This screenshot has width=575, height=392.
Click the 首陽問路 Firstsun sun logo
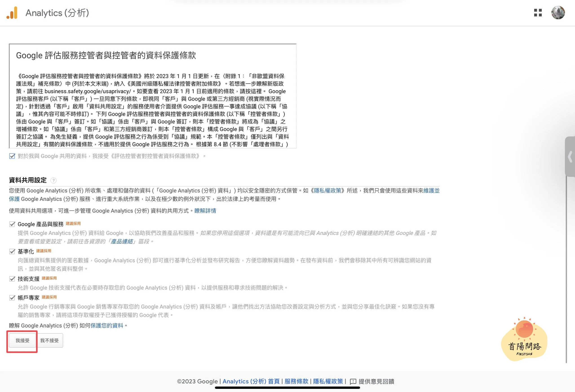coord(524,339)
